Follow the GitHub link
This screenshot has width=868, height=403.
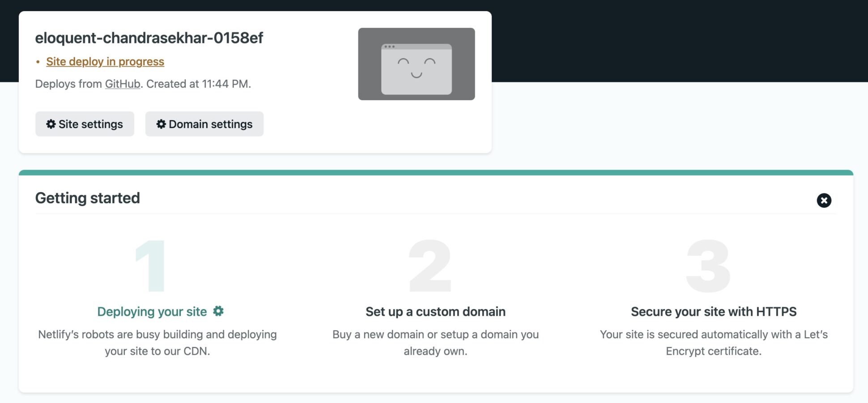coord(123,84)
